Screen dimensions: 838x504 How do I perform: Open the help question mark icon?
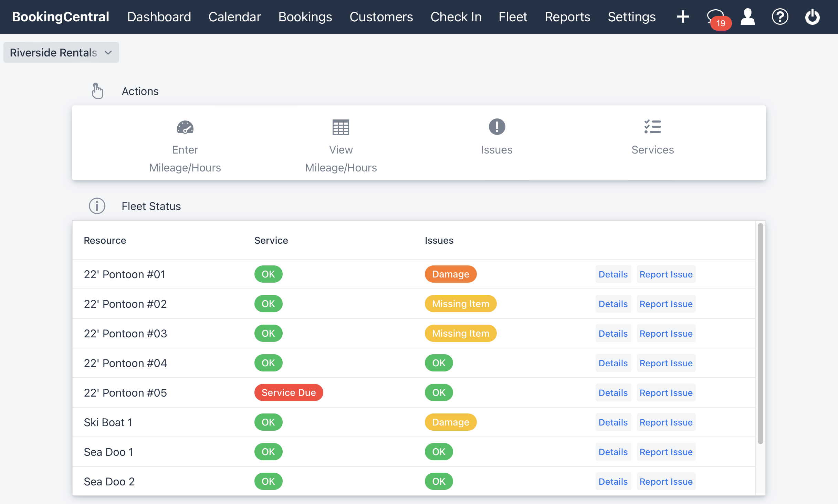coord(780,17)
